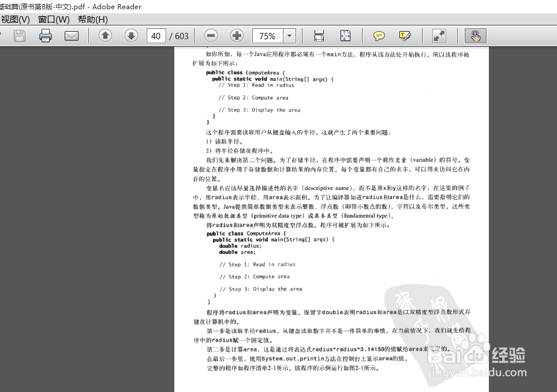Screen dimensions: 557x392
Task: Click '// Step 3: Display the area' in second listing
Action: pos(261,289)
